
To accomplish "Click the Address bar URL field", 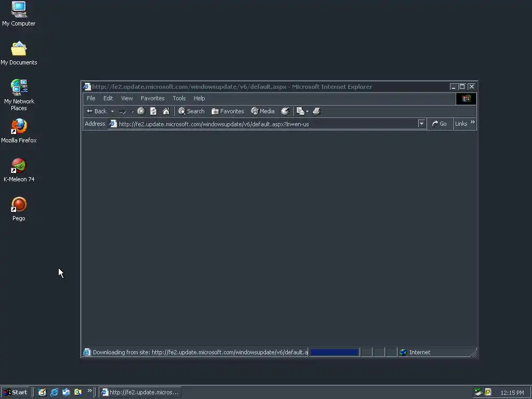I will [268, 124].
